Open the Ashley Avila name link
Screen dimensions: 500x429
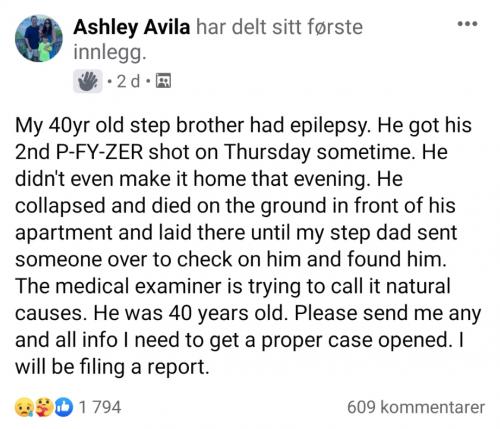coord(132,27)
